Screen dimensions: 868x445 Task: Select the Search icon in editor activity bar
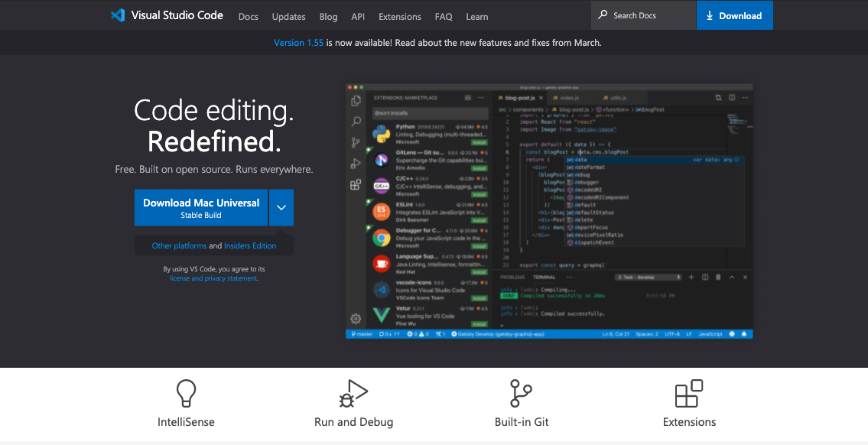(x=356, y=122)
